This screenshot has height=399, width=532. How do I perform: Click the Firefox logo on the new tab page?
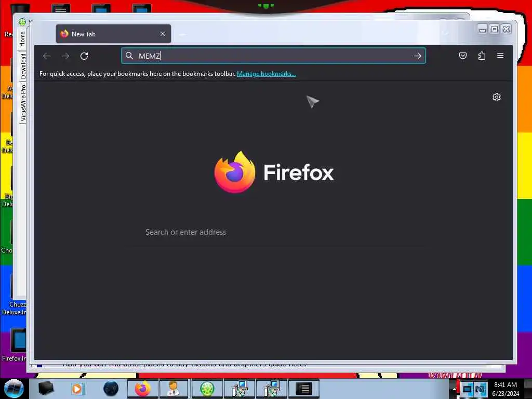pyautogui.click(x=234, y=172)
